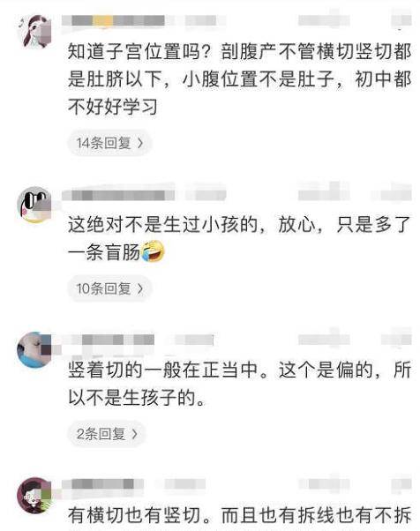Select the comment starting 竖着切的一般在正当中

click(x=239, y=384)
